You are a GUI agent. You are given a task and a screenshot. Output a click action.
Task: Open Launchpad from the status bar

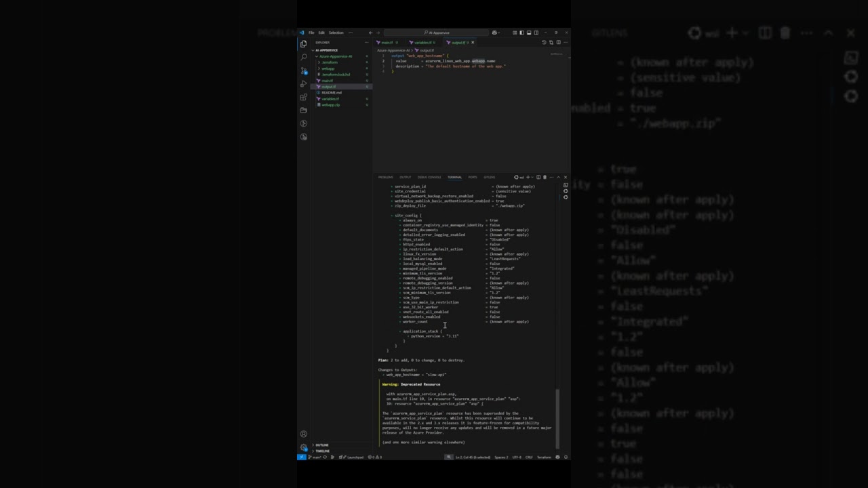(351, 457)
